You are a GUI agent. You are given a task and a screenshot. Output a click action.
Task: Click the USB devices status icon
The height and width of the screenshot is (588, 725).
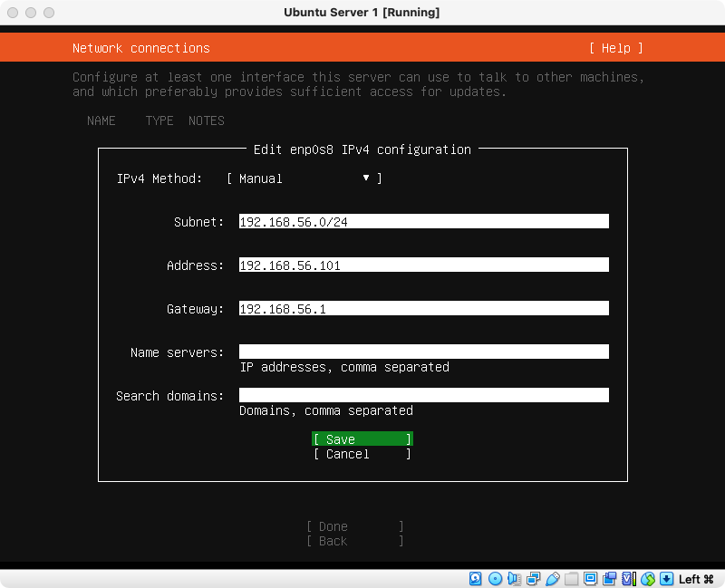tap(552, 578)
